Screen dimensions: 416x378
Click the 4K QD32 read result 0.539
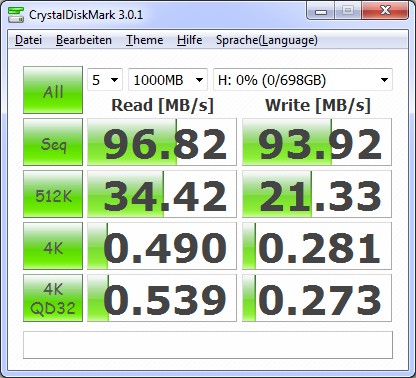[x=162, y=298]
